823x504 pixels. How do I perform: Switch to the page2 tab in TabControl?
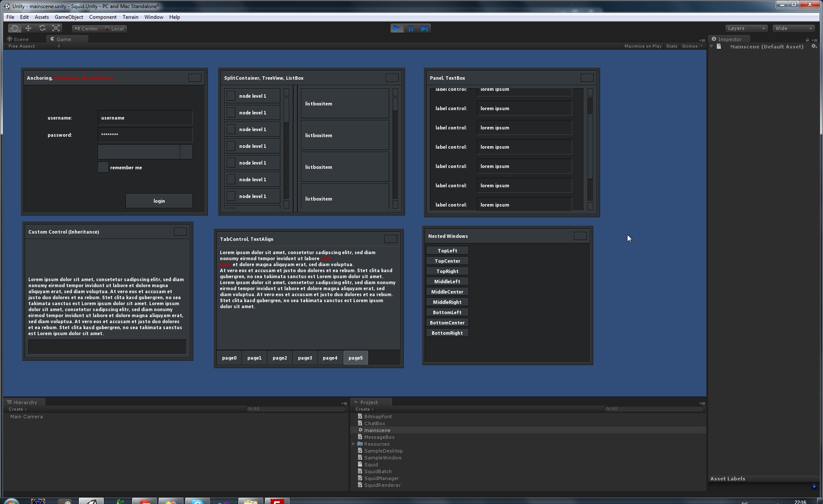[279, 357]
